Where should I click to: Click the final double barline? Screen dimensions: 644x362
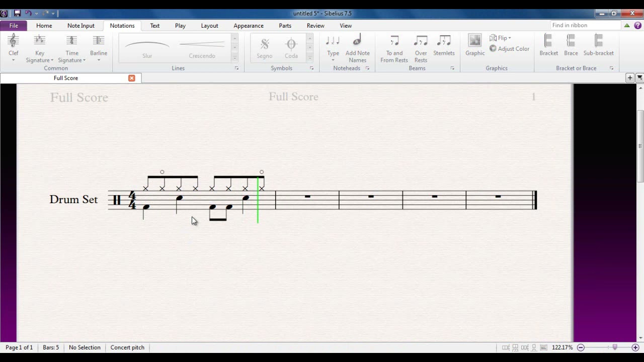click(535, 200)
